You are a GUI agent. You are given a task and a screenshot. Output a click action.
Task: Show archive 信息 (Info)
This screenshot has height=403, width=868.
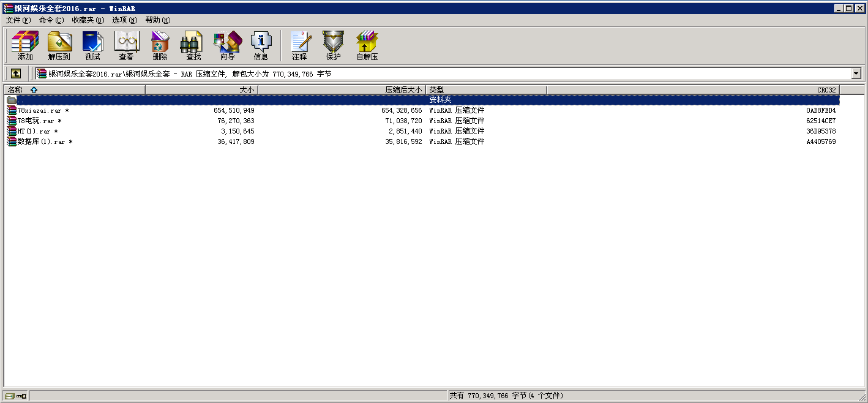261,46
